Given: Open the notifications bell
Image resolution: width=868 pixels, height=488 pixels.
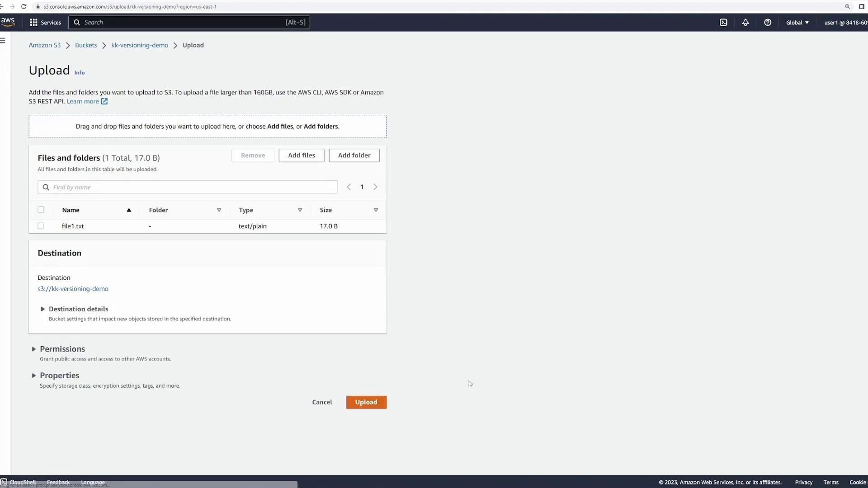Looking at the screenshot, I should click(x=745, y=23).
